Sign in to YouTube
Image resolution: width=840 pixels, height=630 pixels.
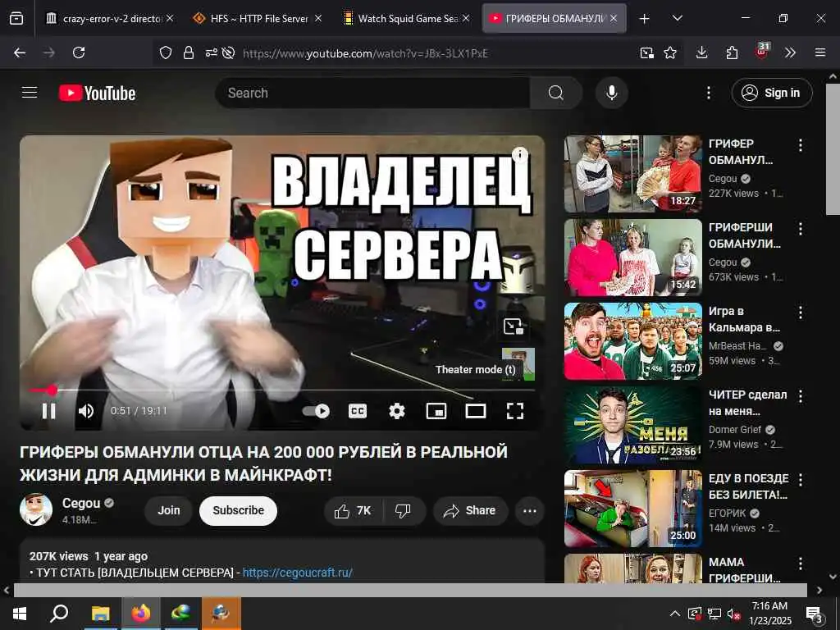[771, 93]
